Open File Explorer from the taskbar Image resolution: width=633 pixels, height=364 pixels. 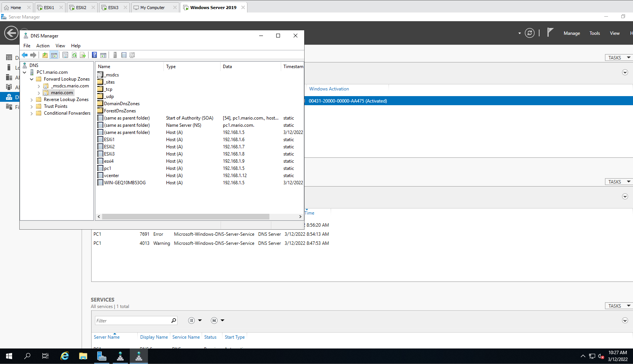[83, 356]
